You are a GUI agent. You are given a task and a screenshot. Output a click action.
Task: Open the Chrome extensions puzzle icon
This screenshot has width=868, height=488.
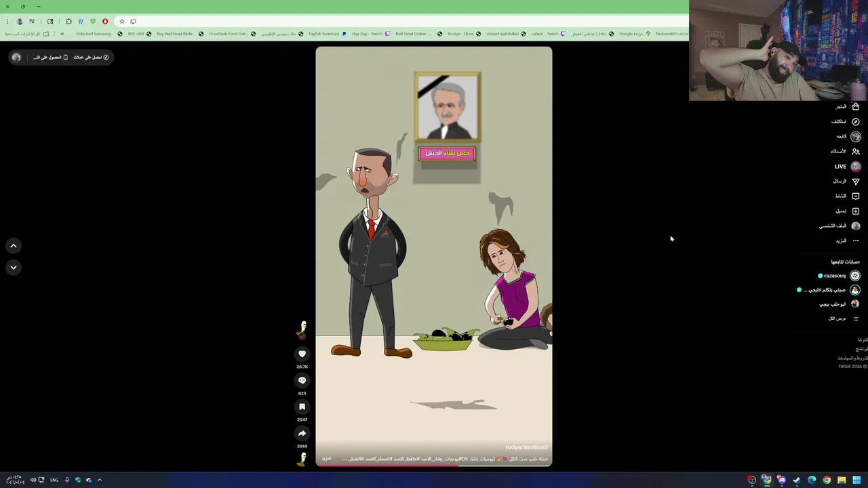click(x=68, y=22)
